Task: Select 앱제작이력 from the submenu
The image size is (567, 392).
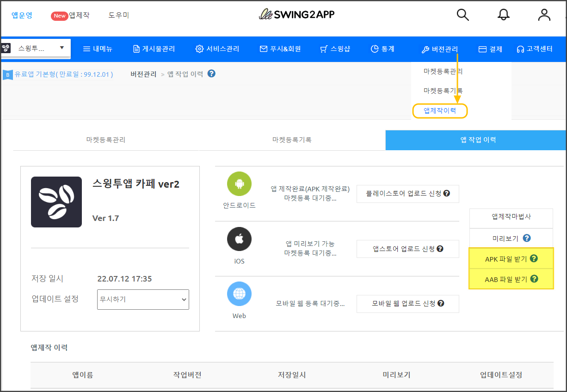Action: 440,111
